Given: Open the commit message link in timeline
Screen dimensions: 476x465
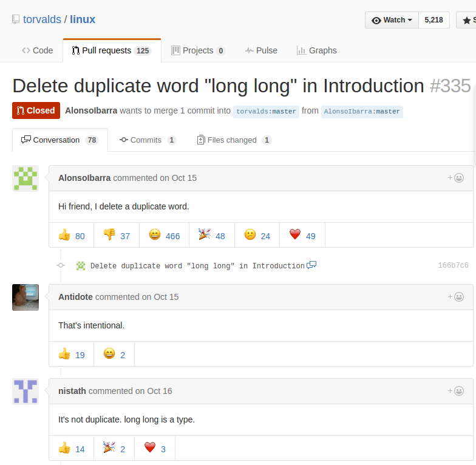Looking at the screenshot, I should (x=197, y=266).
